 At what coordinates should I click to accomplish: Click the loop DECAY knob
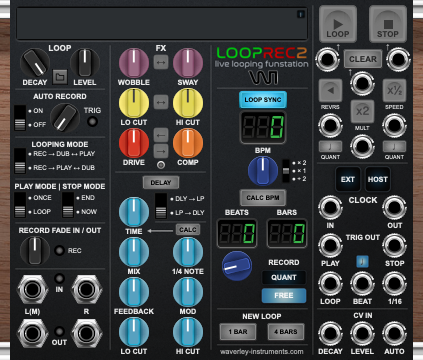pyautogui.click(x=35, y=63)
